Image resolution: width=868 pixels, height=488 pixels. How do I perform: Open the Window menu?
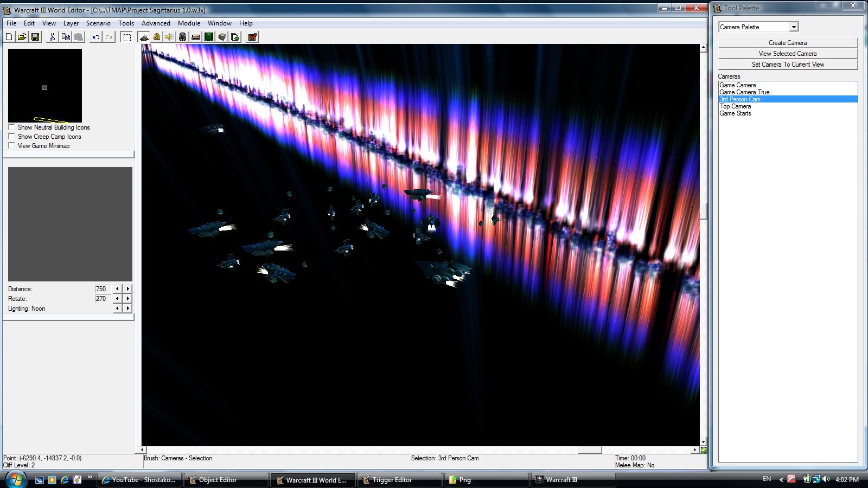(x=220, y=23)
